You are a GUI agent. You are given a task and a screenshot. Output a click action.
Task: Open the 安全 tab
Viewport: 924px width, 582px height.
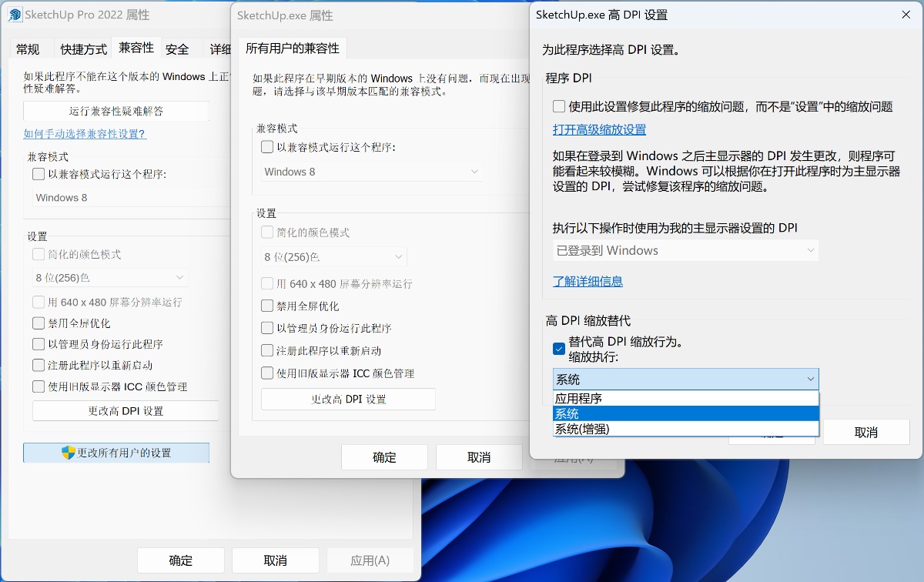click(x=177, y=49)
